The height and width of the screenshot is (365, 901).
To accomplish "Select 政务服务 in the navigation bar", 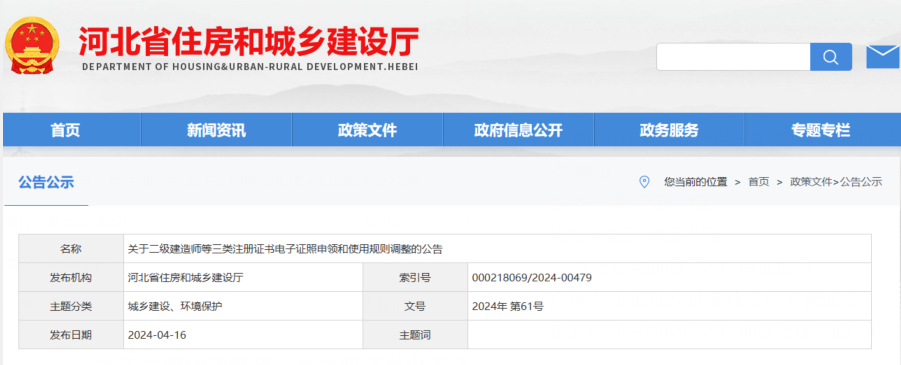I will pos(669,130).
